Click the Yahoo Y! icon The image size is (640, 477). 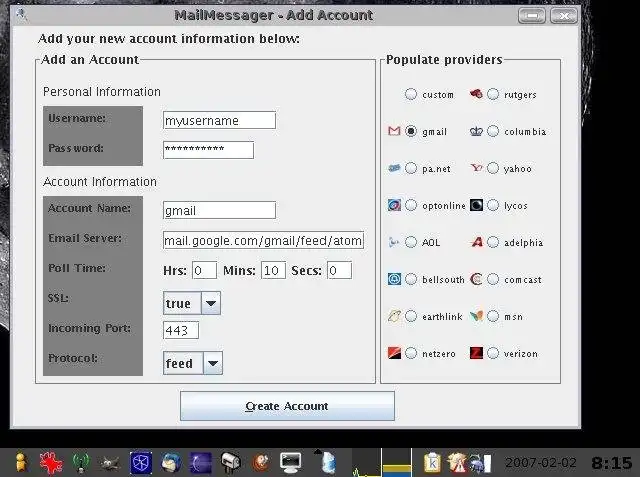(x=476, y=168)
